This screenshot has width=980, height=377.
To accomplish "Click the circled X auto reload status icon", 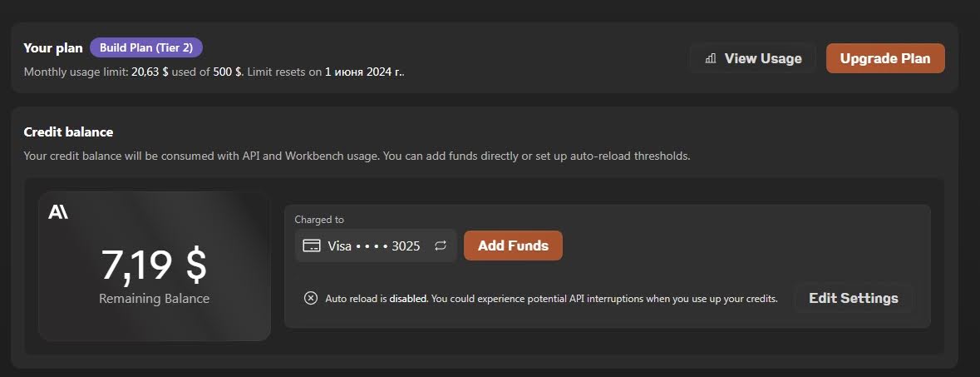I will click(x=311, y=298).
